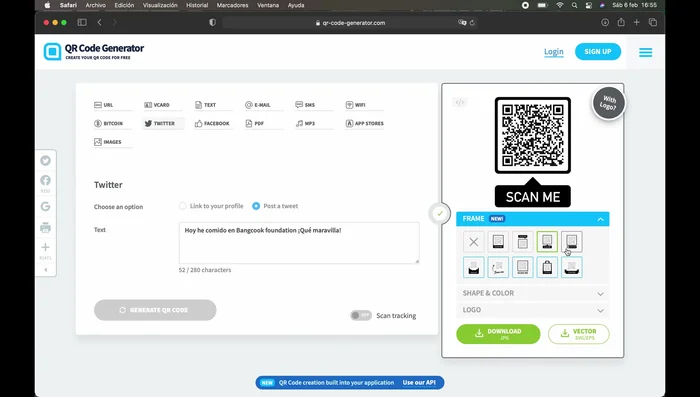Choose the envelope-style frame

(x=474, y=267)
